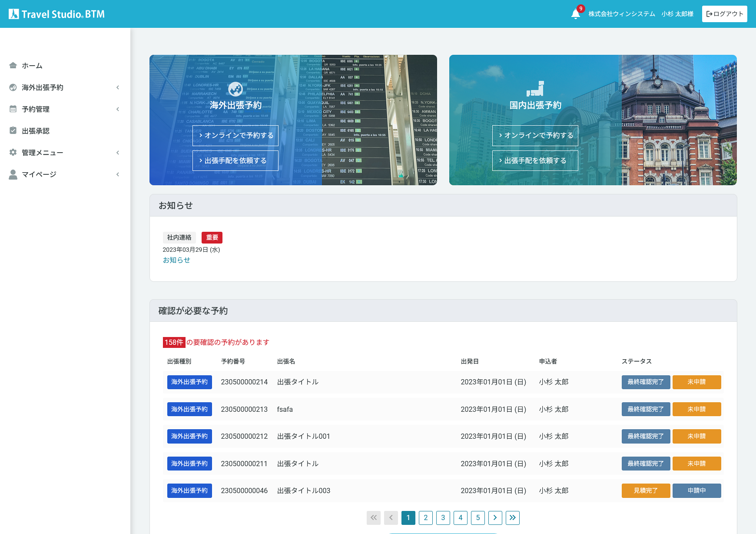Click the 出発日 column header
The image size is (756, 534).
tap(470, 361)
